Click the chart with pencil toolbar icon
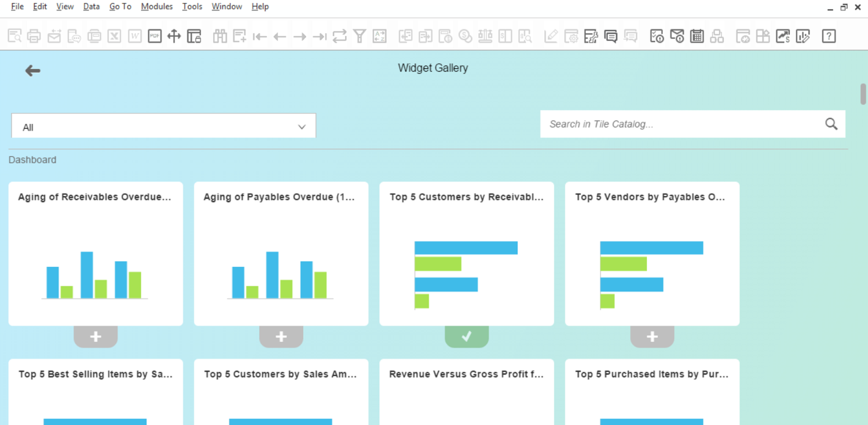This screenshot has width=868, height=425. [x=803, y=36]
